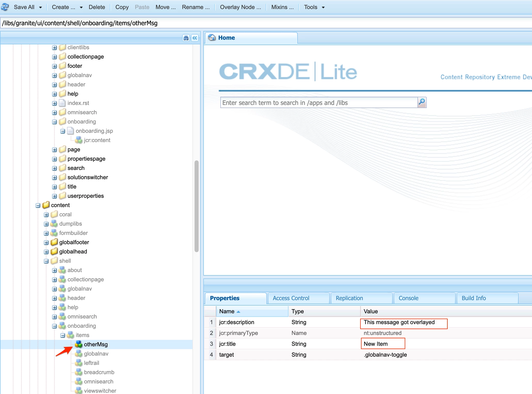The width and height of the screenshot is (532, 394).
Task: Click the search magnifier icon button
Action: coord(422,102)
